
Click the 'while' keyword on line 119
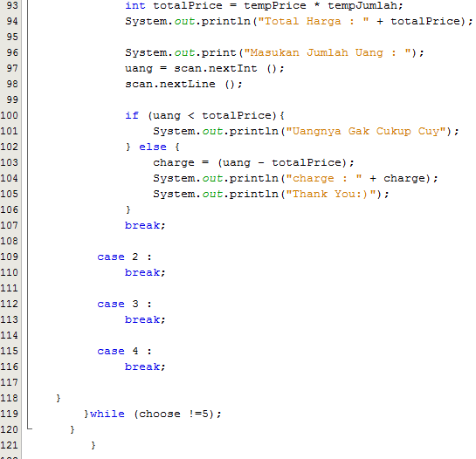pos(107,414)
